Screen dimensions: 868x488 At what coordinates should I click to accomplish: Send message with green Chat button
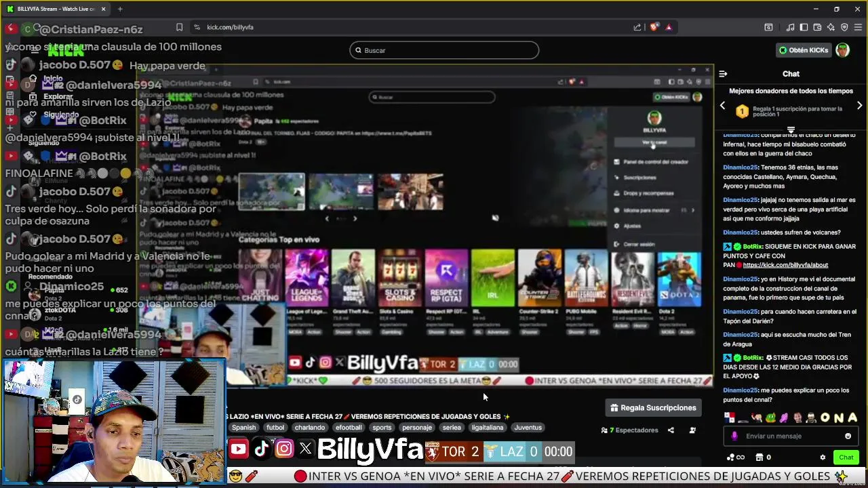846,457
